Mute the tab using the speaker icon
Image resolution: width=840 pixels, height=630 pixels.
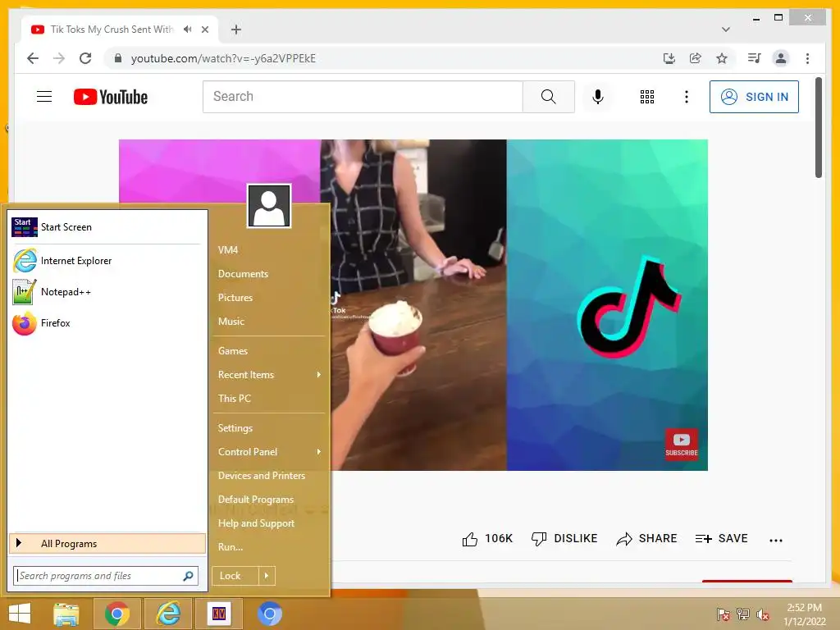(187, 30)
